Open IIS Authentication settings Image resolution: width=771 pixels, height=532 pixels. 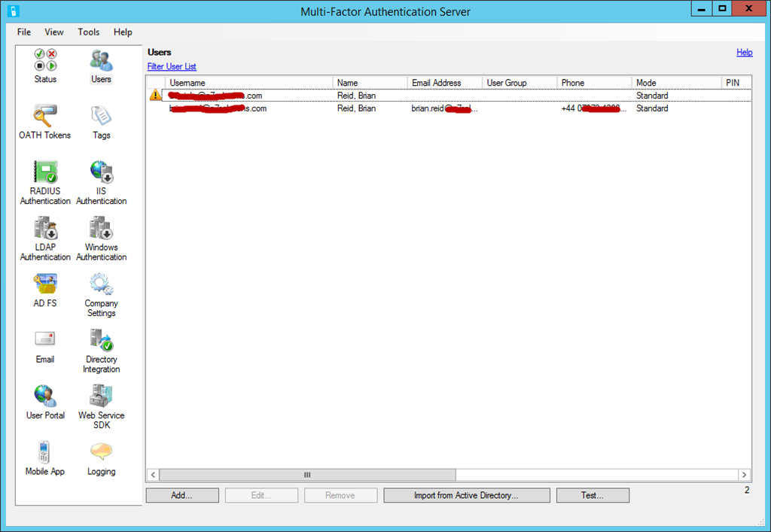102,183
